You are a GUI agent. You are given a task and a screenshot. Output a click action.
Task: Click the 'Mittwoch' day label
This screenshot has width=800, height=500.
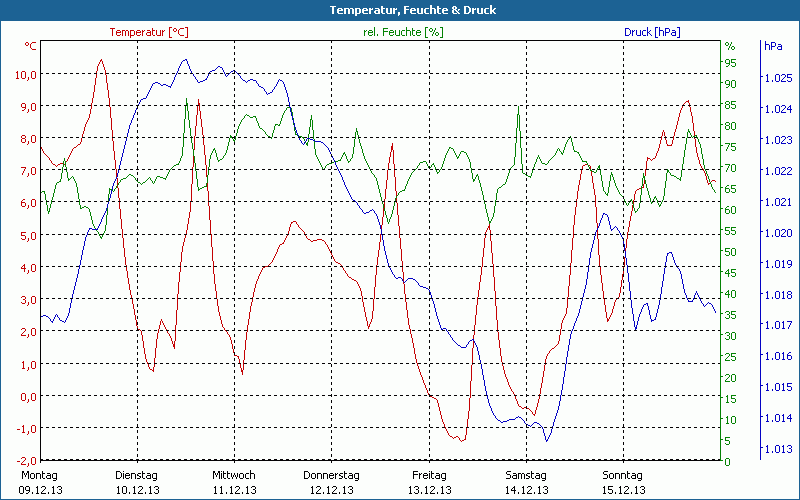pos(234,476)
